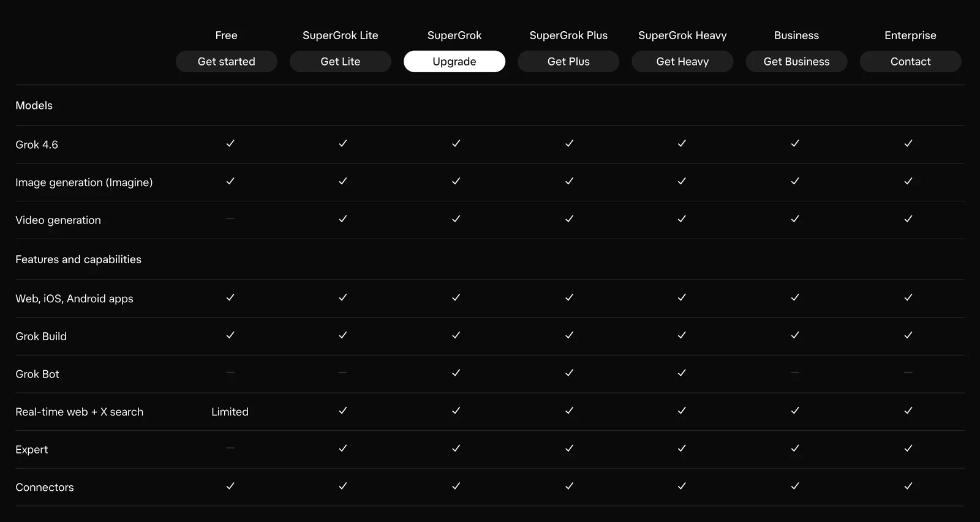Click the Get Business button
The height and width of the screenshot is (522, 980).
click(796, 61)
